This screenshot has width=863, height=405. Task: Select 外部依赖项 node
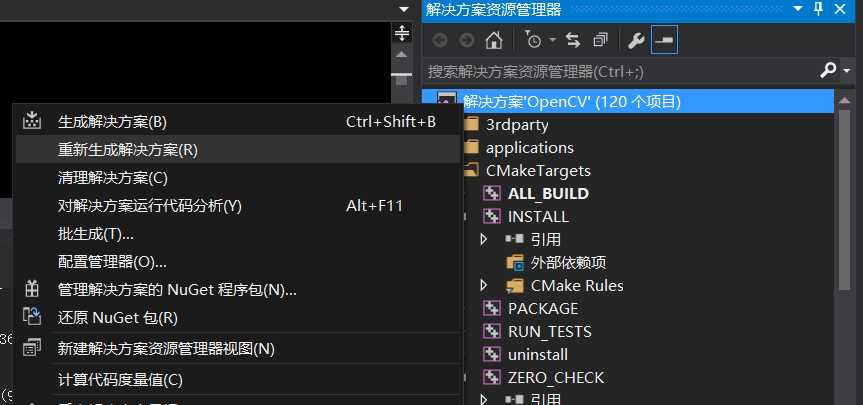click(568, 263)
